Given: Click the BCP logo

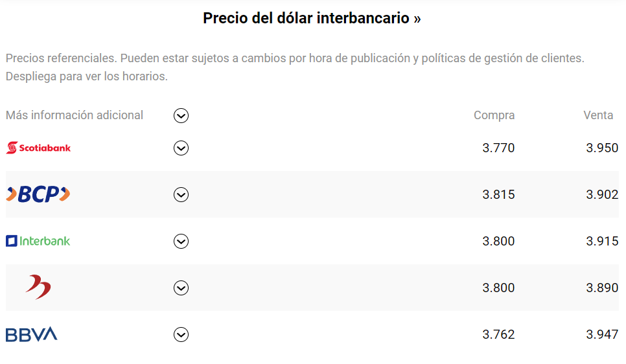Looking at the screenshot, I should click(x=38, y=194).
